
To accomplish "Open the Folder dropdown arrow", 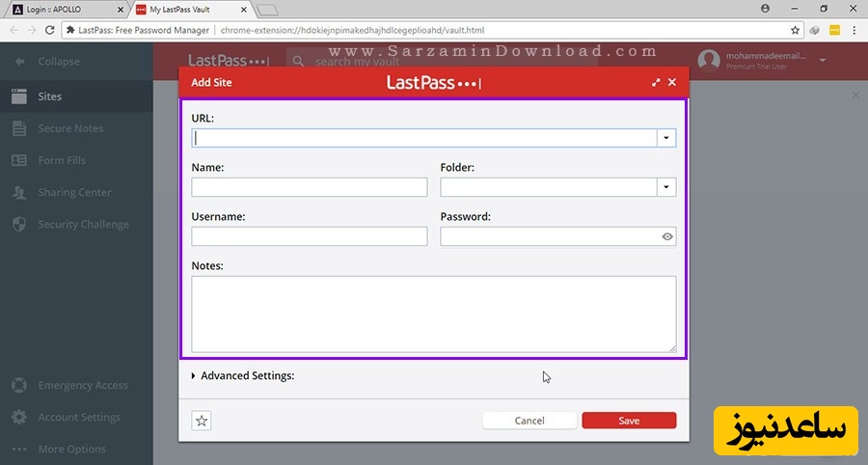I will pos(666,187).
